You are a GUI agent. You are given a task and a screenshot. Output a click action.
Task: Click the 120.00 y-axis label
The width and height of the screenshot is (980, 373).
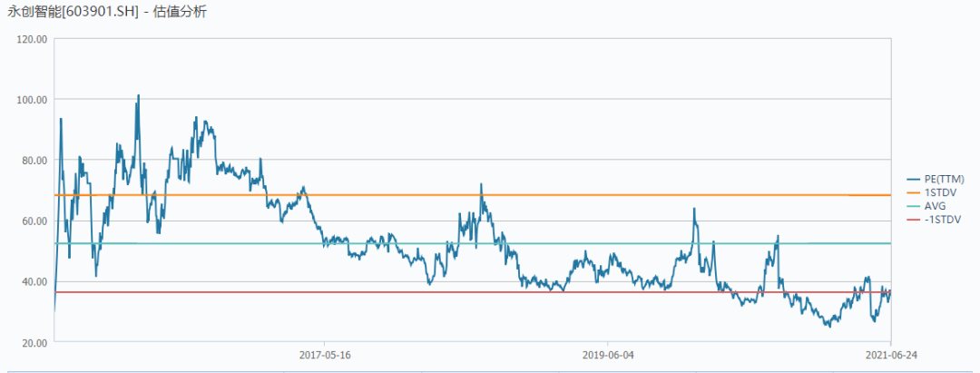[x=32, y=39]
